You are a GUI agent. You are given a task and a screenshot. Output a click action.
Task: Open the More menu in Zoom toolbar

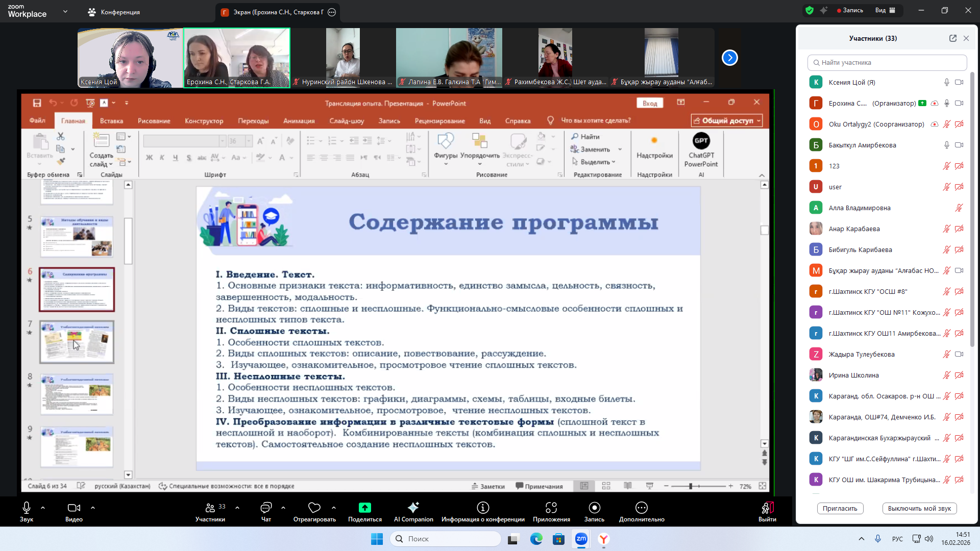pyautogui.click(x=641, y=508)
